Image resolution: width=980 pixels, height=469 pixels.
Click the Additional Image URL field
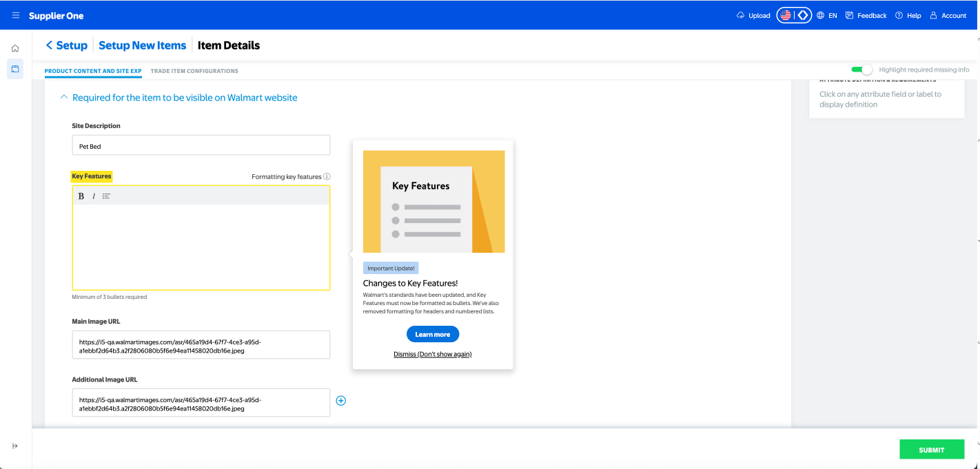tap(201, 403)
